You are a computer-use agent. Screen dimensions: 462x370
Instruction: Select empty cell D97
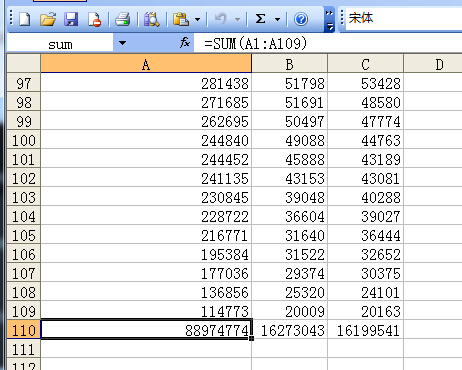433,83
